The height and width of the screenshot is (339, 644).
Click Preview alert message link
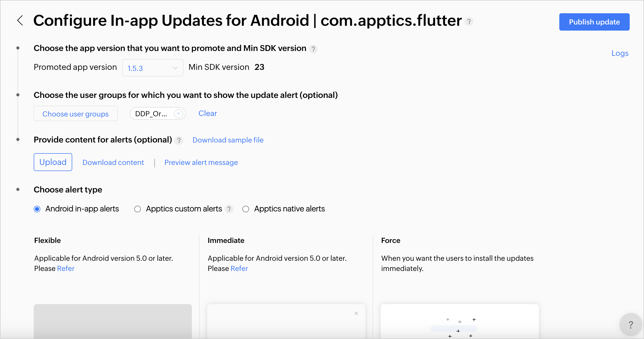tap(201, 163)
